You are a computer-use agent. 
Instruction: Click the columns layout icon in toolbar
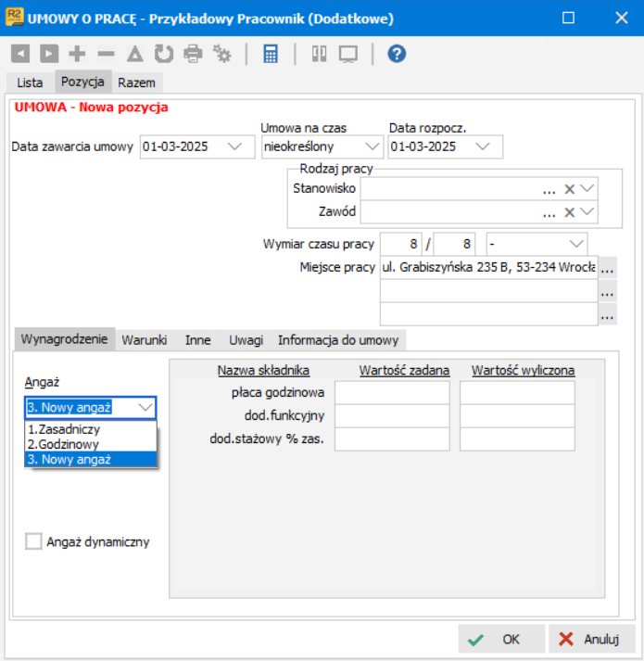pos(319,54)
